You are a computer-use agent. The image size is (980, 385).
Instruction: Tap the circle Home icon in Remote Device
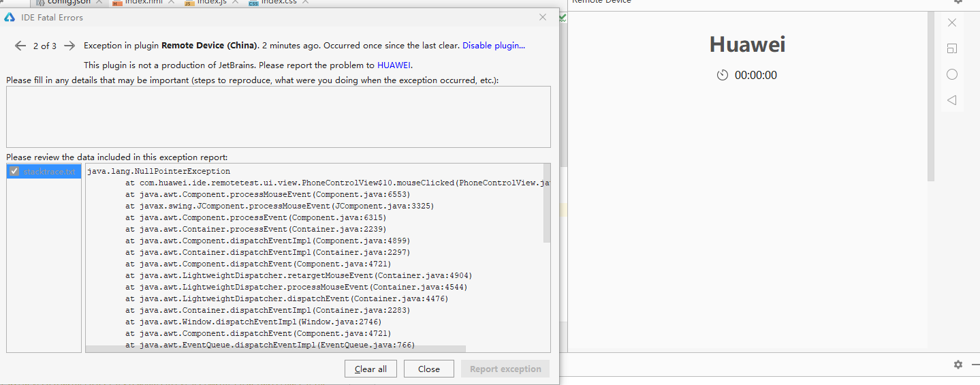(x=952, y=74)
